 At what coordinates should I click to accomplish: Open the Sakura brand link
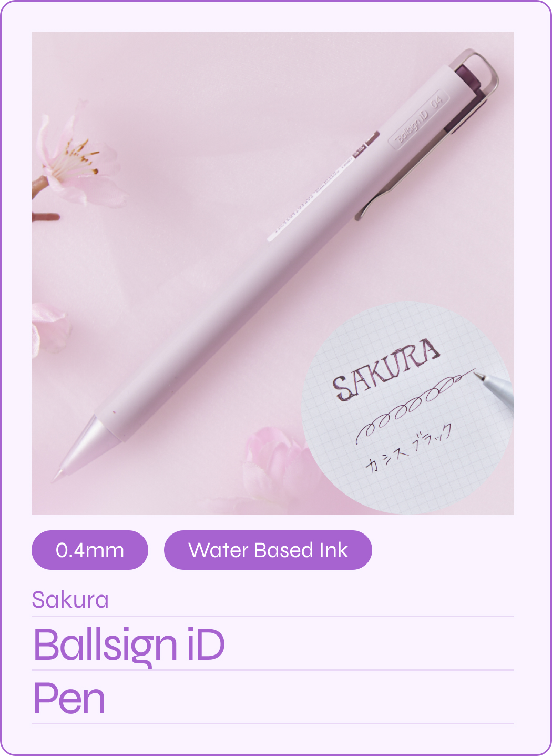coord(70,600)
